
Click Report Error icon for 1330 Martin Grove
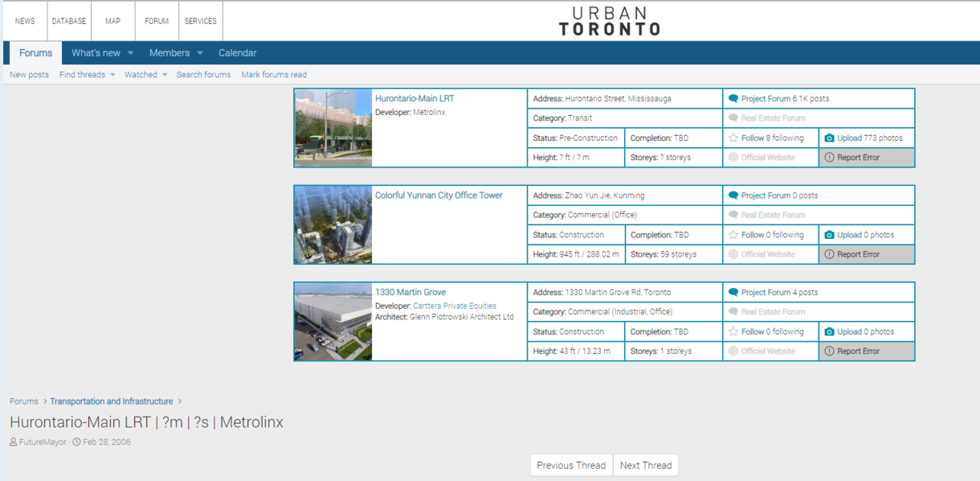[x=829, y=352]
